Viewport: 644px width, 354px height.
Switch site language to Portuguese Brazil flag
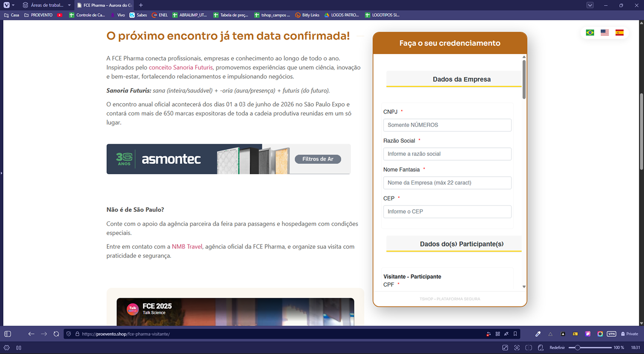click(x=590, y=33)
